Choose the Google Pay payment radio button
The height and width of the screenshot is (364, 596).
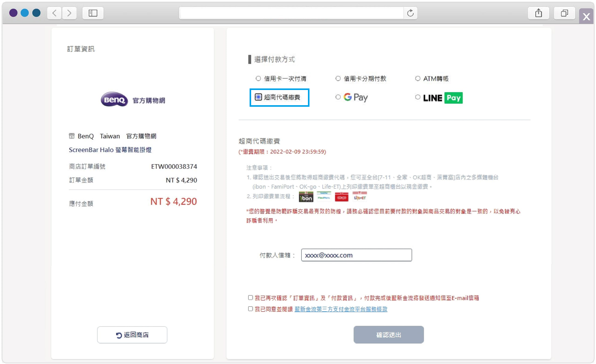[338, 97]
